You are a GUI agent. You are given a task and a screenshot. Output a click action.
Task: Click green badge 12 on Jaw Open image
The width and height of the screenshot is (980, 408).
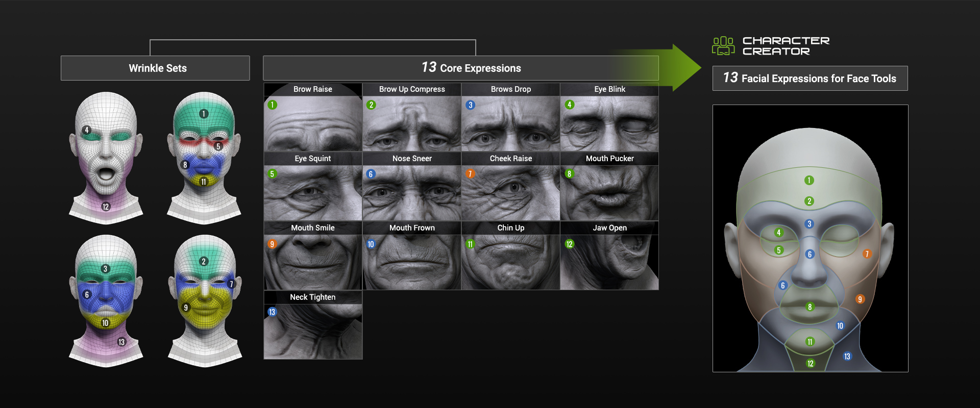click(569, 244)
